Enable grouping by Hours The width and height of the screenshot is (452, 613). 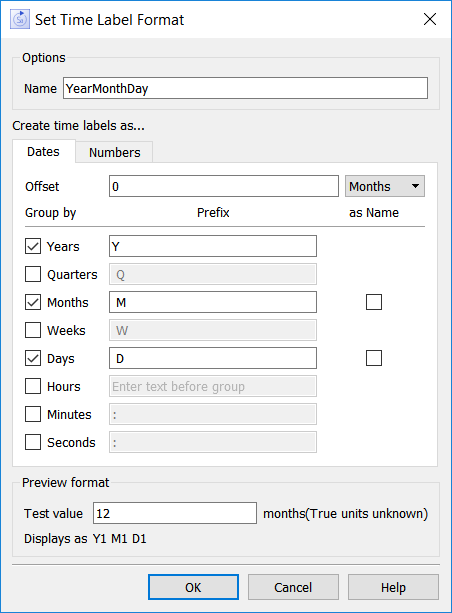(x=33, y=386)
